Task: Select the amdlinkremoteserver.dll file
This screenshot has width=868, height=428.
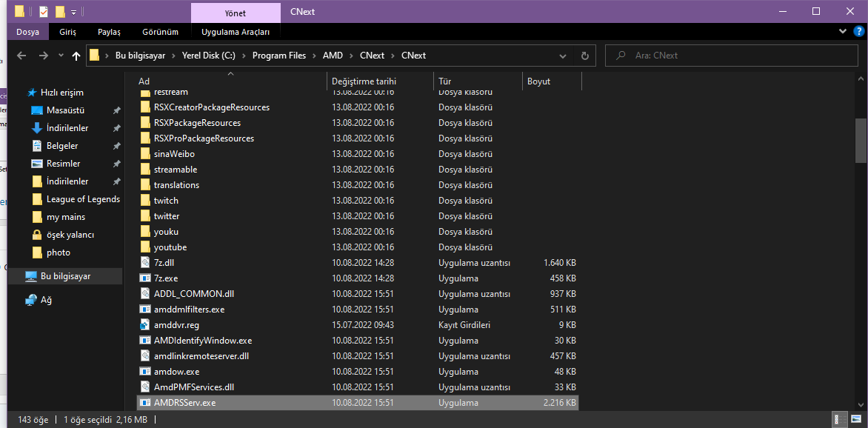Action: pyautogui.click(x=357, y=355)
